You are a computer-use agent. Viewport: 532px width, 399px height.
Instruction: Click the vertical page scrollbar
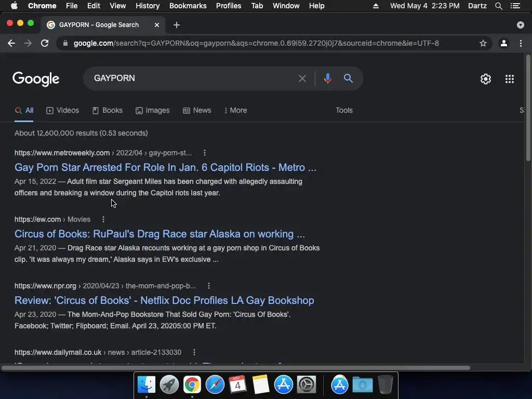pos(528,108)
